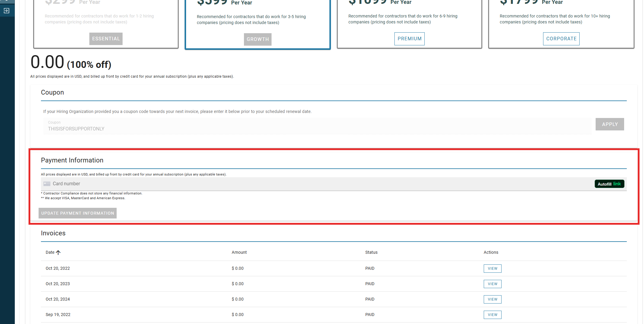Open the Oct 20, 2024 invoice
Viewport: 644px width, 324px height.
coord(492,299)
